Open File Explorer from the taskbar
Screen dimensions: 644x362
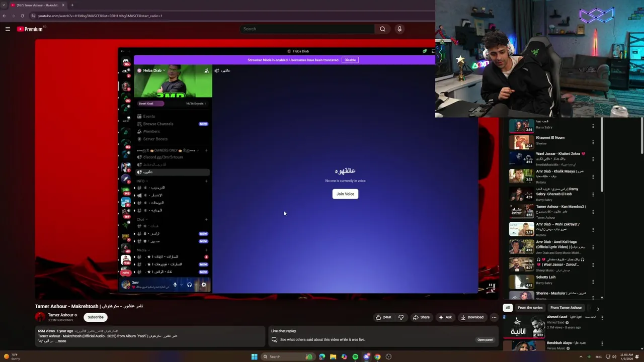coord(333,357)
